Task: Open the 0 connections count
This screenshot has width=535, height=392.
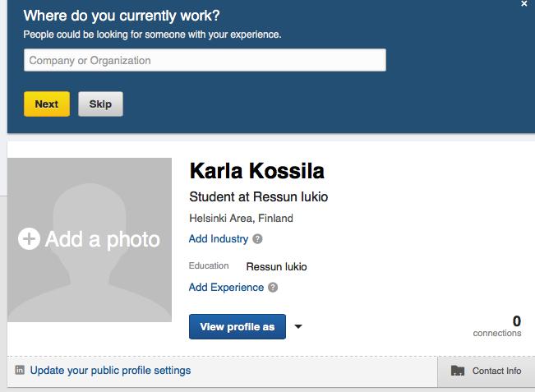Action: tap(497, 325)
